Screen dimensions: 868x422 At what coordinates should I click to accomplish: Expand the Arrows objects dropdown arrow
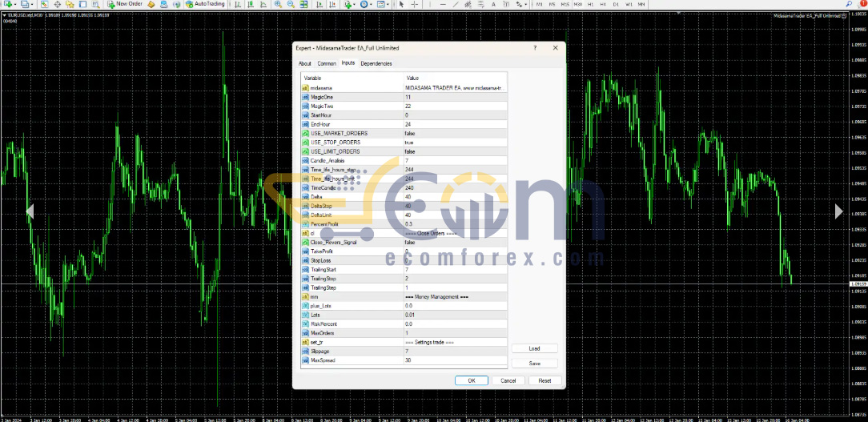[525, 5]
